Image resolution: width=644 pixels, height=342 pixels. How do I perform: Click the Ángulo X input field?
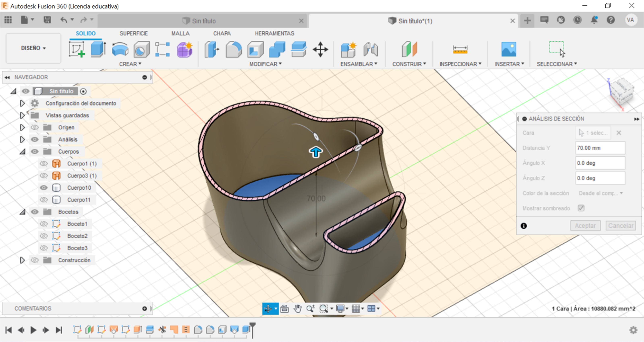tap(600, 163)
